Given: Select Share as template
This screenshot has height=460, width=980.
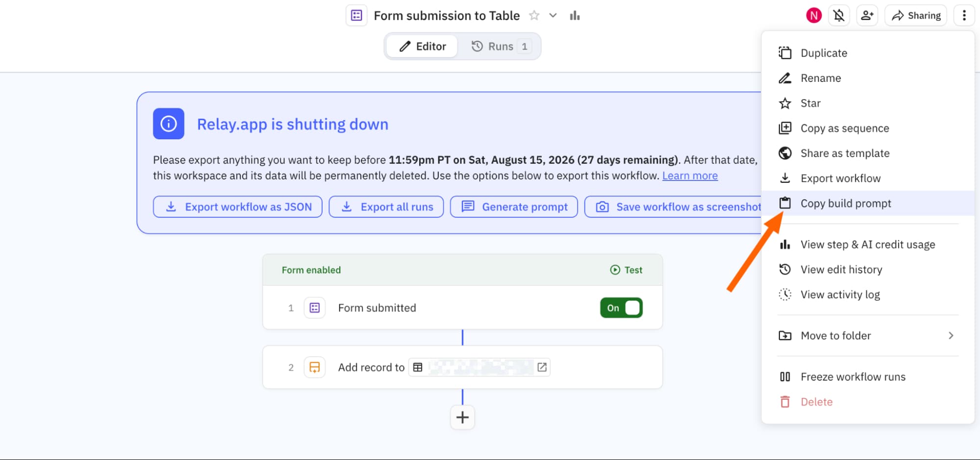Looking at the screenshot, I should (867, 153).
